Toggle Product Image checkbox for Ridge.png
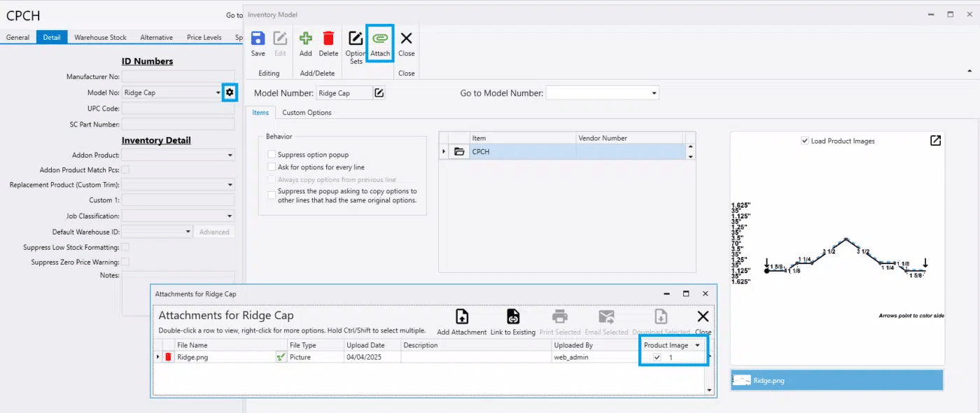980x413 pixels. coord(657,357)
